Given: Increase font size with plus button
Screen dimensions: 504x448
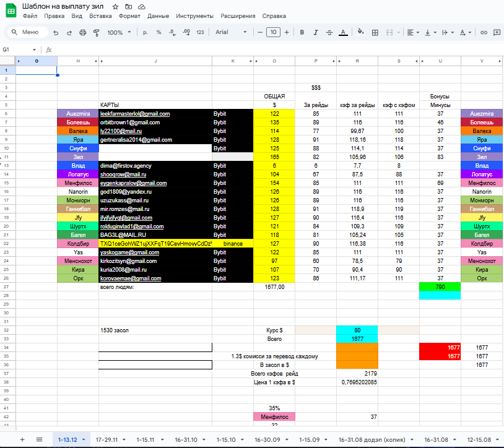Looking at the screenshot, I should point(287,32).
